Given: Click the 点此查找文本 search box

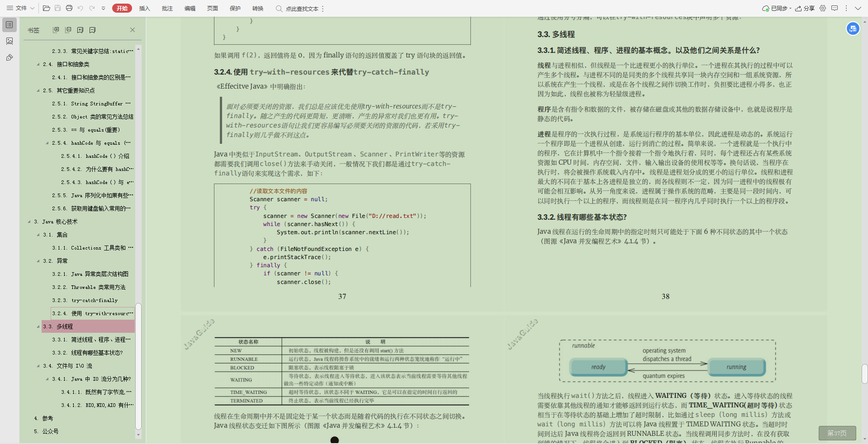Looking at the screenshot, I should (298, 9).
